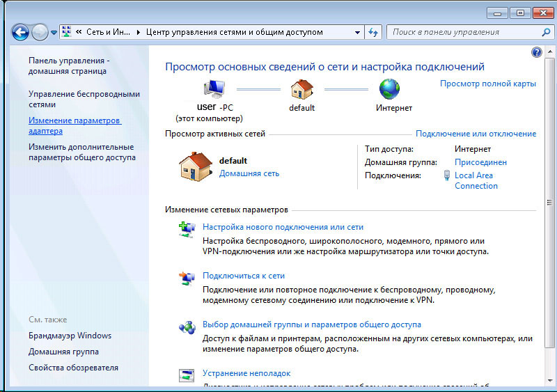The height and width of the screenshot is (392, 557).
Task: Click the homegroup spheres icon
Action: coord(187,327)
